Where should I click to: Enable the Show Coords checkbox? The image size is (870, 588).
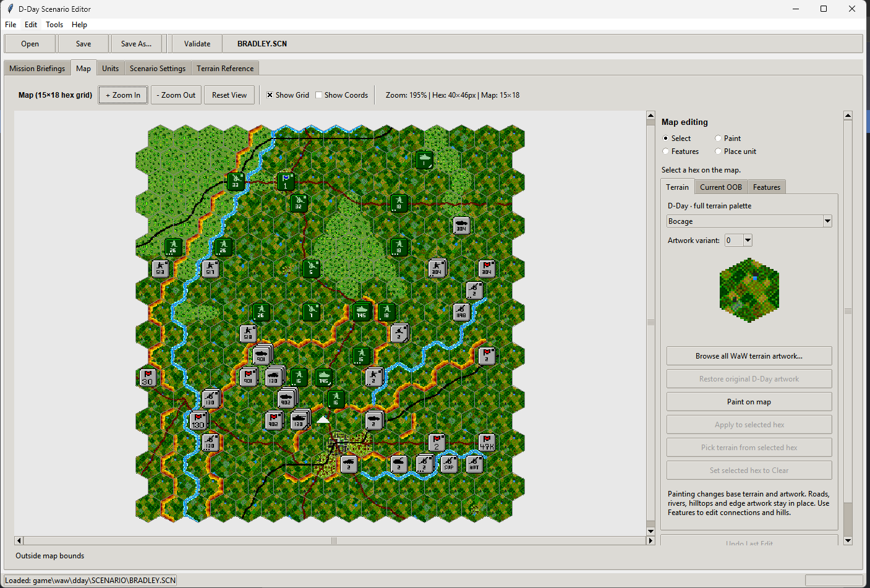point(318,95)
